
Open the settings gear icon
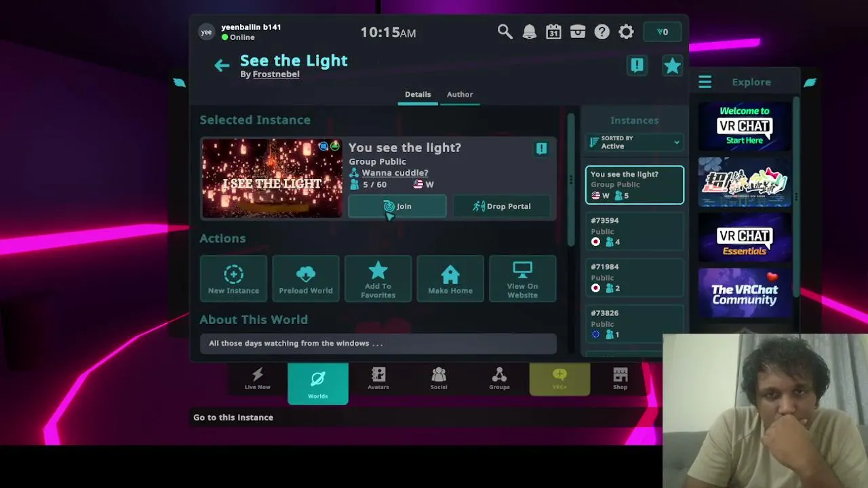(627, 32)
